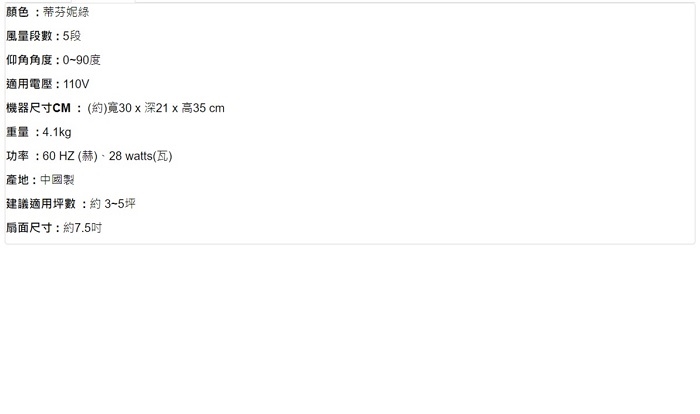Click the 重量 label
The height and width of the screenshot is (414, 700).
(18, 132)
